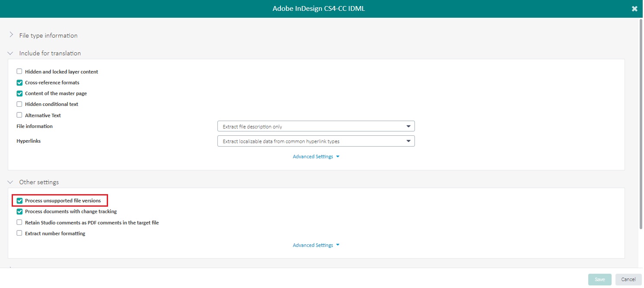Uncheck Process documents with change tracking

[19, 211]
